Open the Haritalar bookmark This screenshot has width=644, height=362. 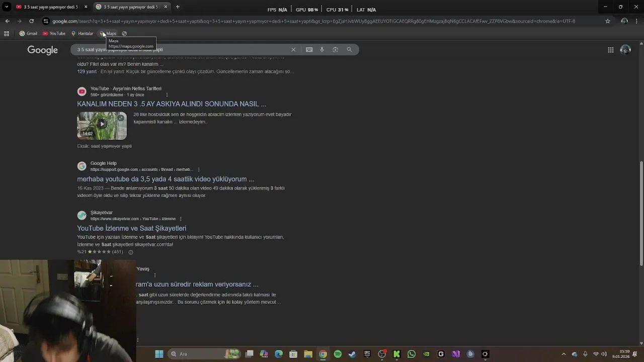click(82, 34)
